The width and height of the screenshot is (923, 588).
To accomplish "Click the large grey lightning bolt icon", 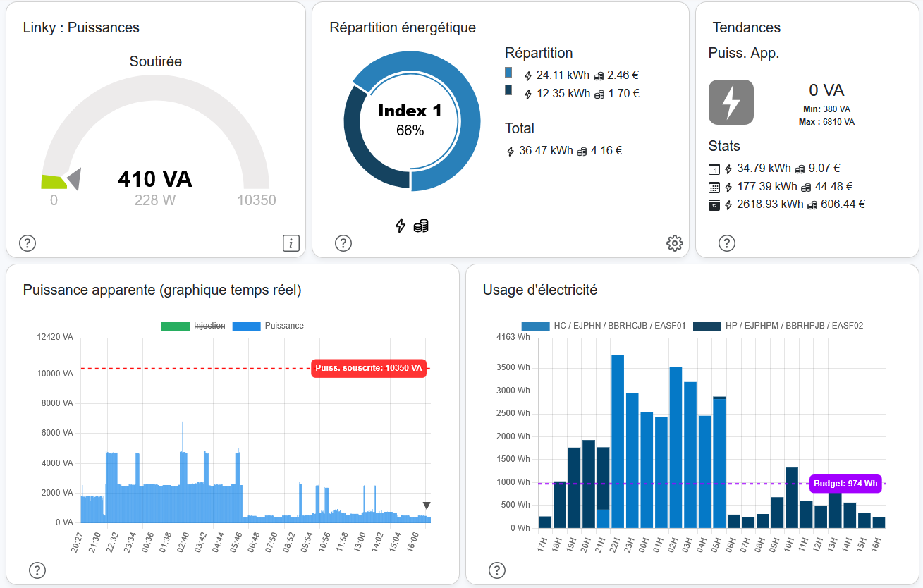I will [x=731, y=102].
